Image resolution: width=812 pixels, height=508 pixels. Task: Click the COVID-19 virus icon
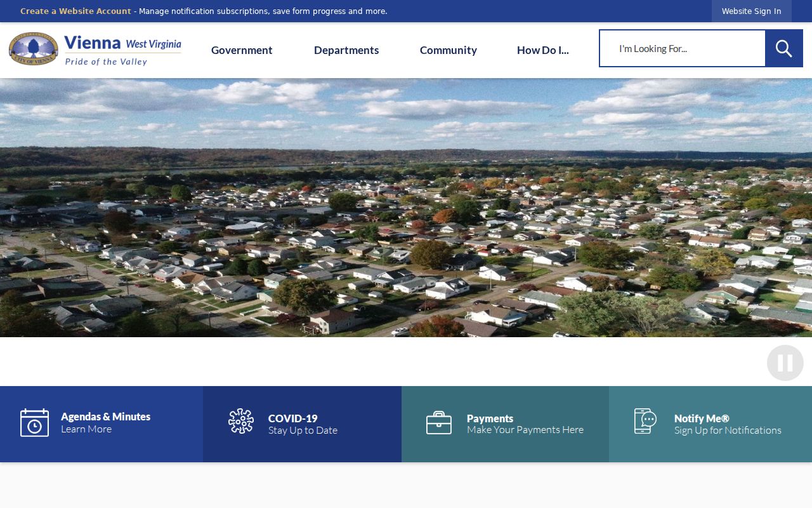[x=241, y=422]
